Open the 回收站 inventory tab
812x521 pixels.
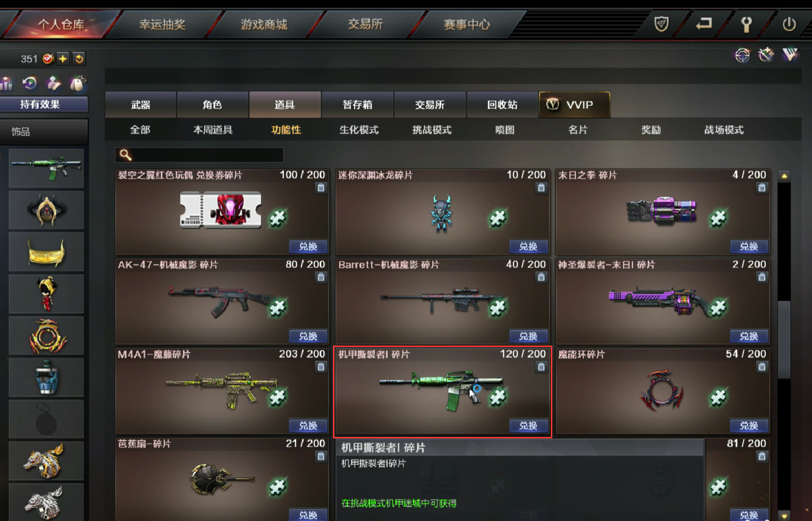click(x=502, y=105)
